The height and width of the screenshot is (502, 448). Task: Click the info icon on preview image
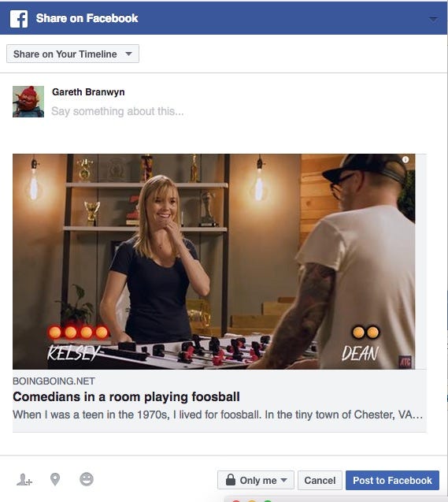coord(405,159)
